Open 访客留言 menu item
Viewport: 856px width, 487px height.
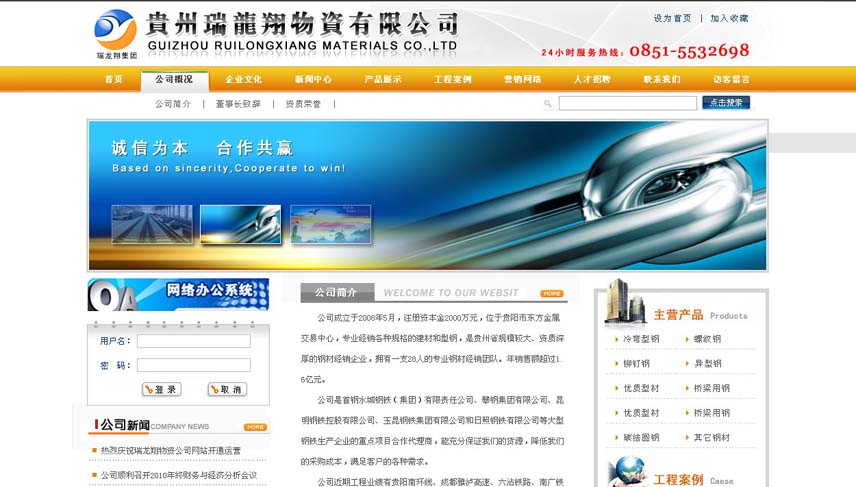732,79
